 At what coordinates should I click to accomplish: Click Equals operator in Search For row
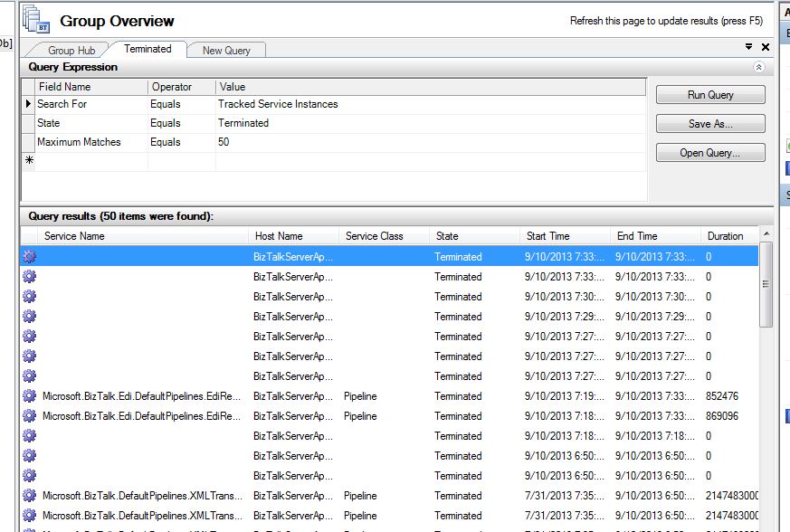coord(182,104)
